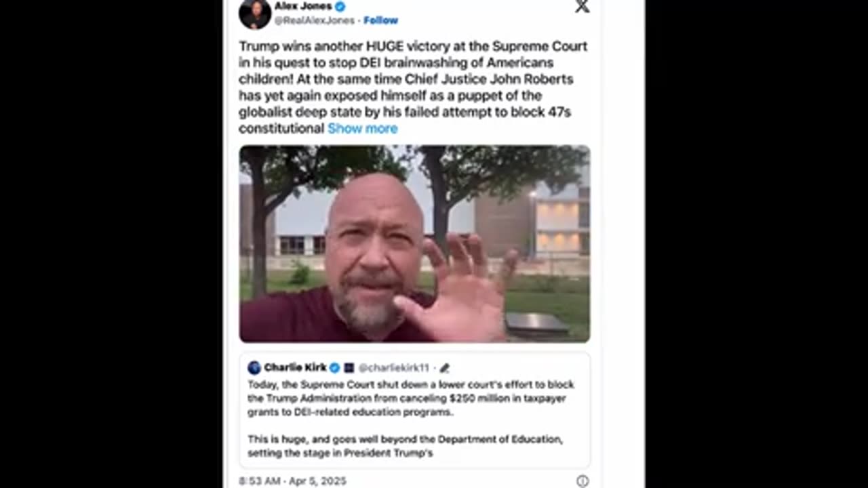Play the embedded video of the bearded man
868x488 pixels.
coord(414,243)
